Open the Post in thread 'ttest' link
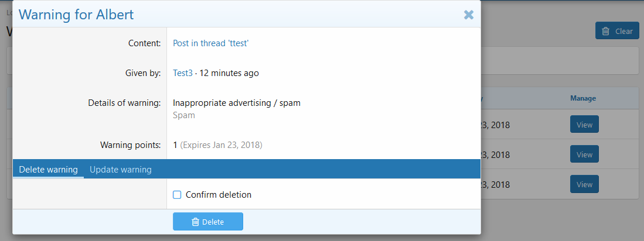 click(211, 43)
